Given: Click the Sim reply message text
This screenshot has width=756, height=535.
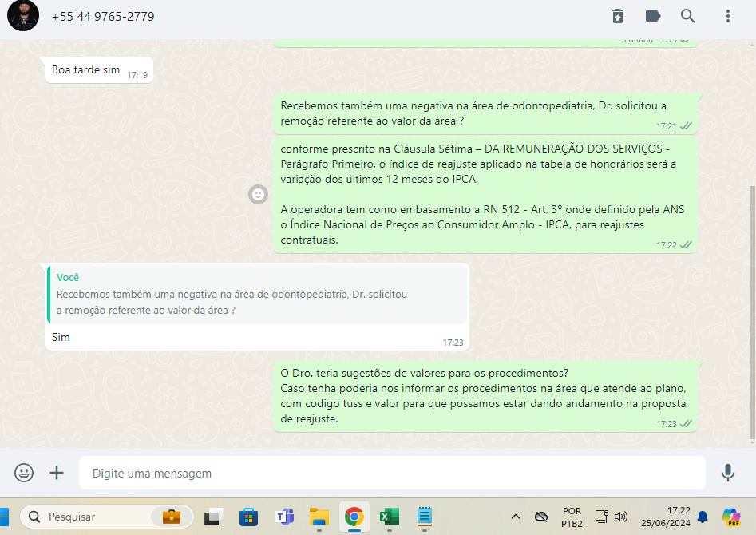Looking at the screenshot, I should click(x=61, y=337).
